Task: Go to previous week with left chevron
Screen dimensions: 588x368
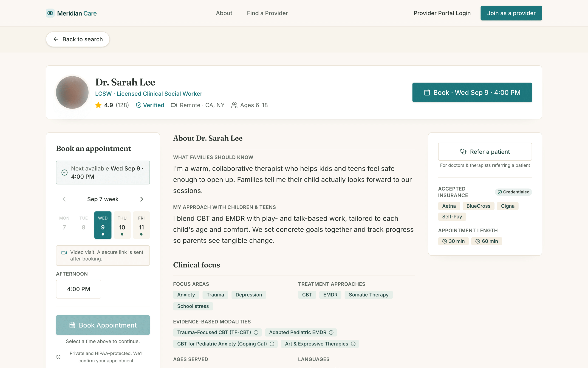Action: pyautogui.click(x=64, y=199)
